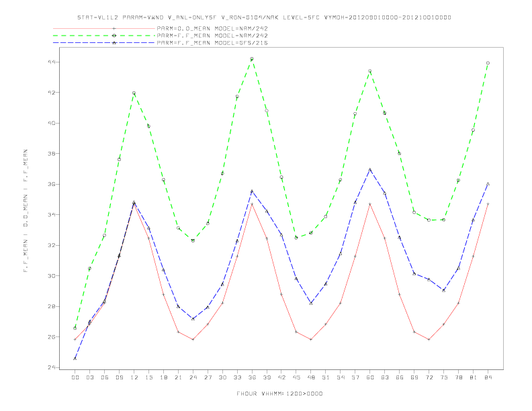Click x-axis tick label 54
Viewport: 532px width, 411px height.
point(341,377)
